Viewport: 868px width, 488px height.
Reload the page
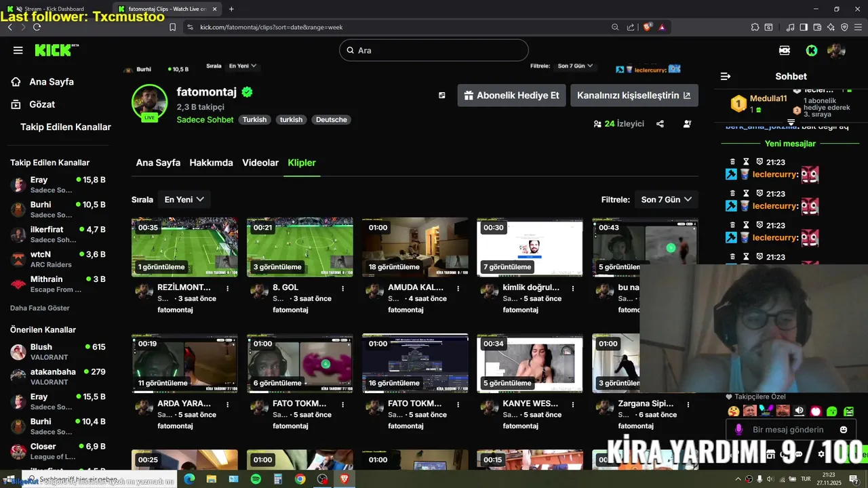(x=37, y=27)
